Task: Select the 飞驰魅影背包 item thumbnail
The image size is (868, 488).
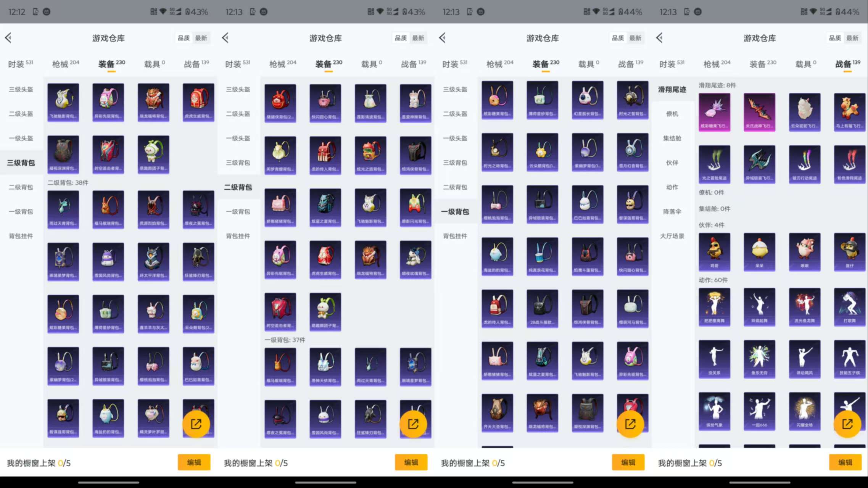Action: coord(63,102)
